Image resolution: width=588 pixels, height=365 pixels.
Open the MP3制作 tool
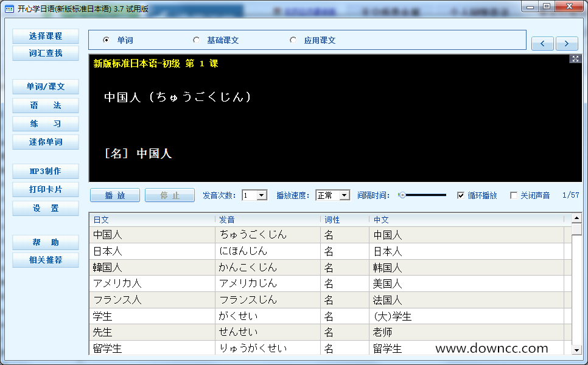[46, 171]
